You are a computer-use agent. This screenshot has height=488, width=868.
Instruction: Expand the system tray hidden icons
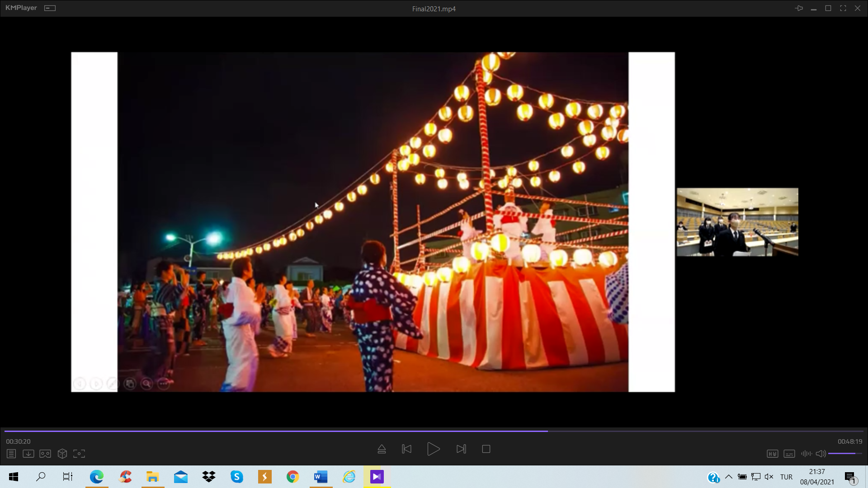[728, 477]
